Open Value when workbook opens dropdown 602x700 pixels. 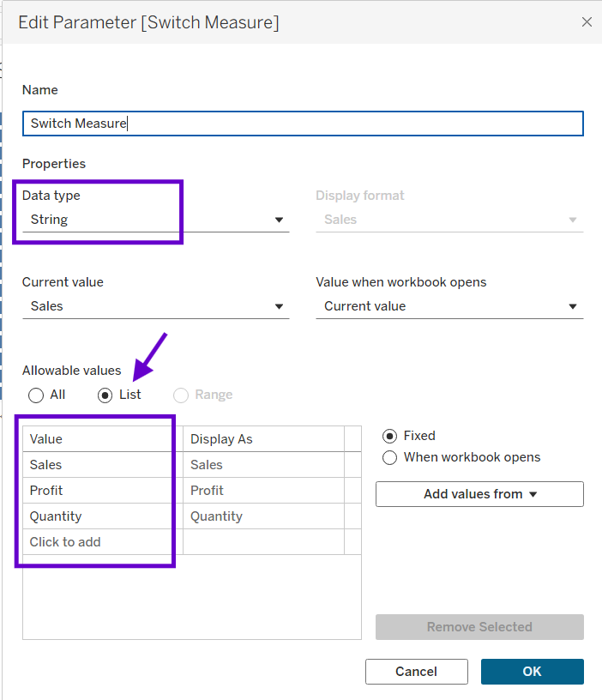(x=449, y=306)
